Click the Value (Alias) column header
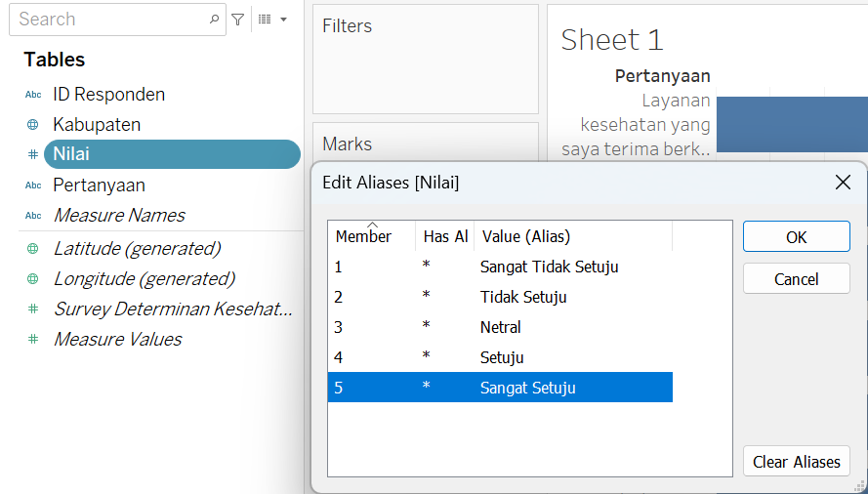868x494 pixels. 573,236
